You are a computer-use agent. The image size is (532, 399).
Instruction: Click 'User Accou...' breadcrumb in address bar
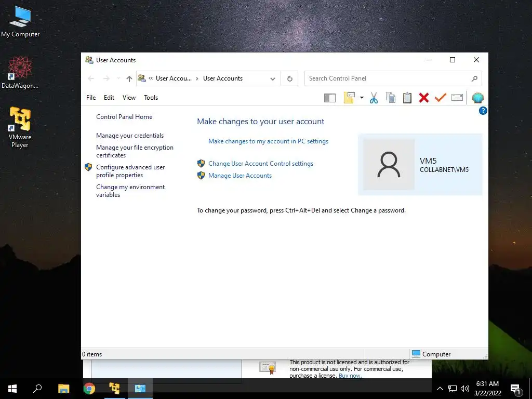pyautogui.click(x=174, y=78)
